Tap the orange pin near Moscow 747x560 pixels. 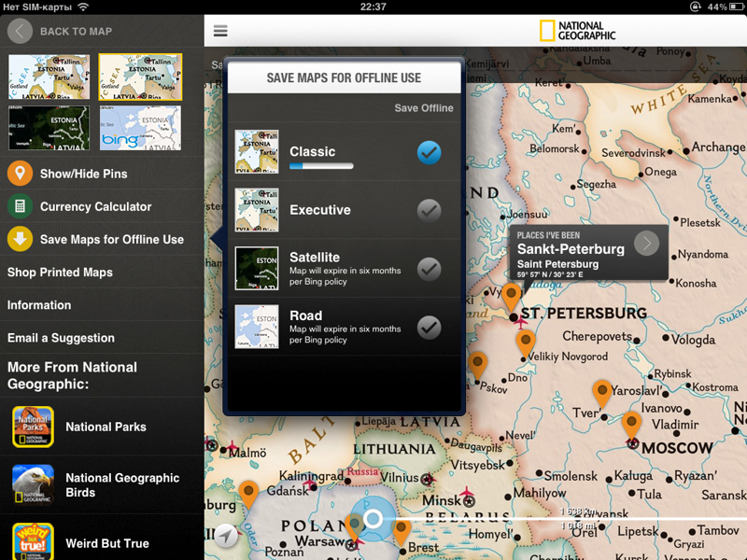(x=632, y=423)
